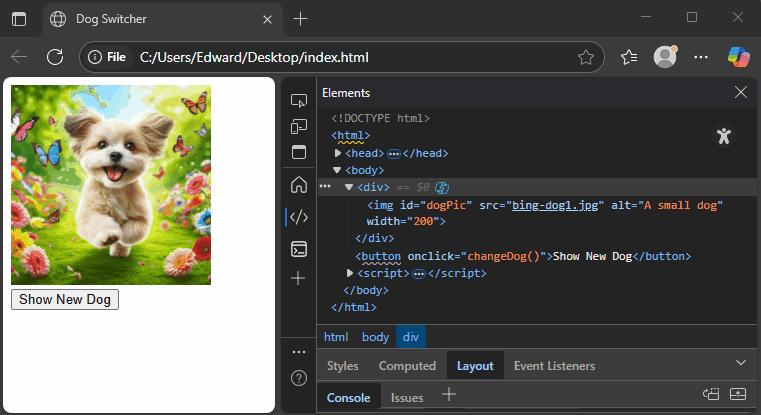Switch to the Computed tab
Screen dimensions: 761x415
click(x=407, y=365)
